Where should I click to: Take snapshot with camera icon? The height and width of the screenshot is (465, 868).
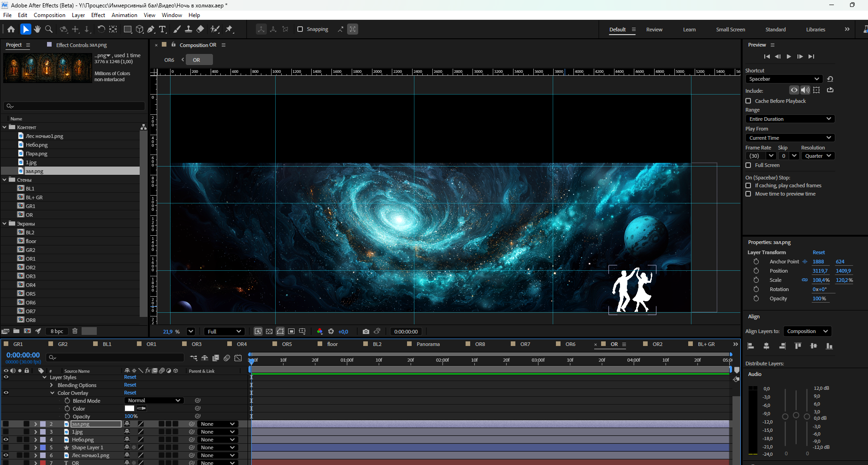tap(366, 331)
